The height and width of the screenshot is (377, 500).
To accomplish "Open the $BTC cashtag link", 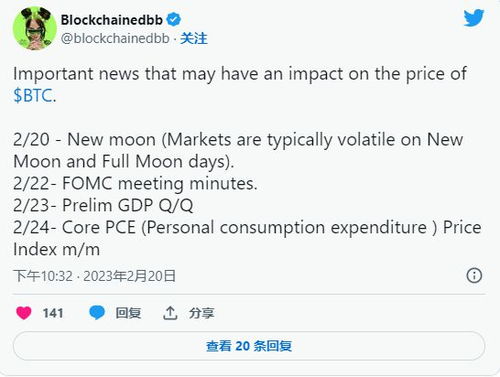I will click(x=33, y=96).
